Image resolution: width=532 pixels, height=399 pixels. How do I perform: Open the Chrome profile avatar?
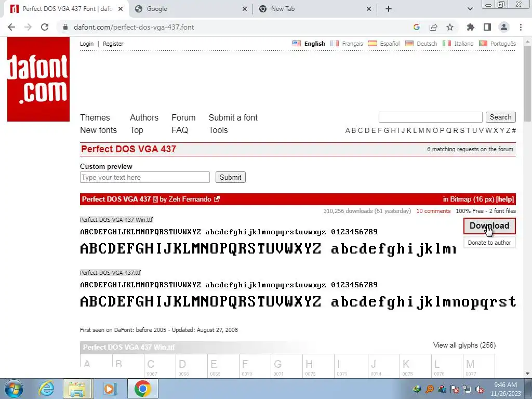[x=504, y=27]
